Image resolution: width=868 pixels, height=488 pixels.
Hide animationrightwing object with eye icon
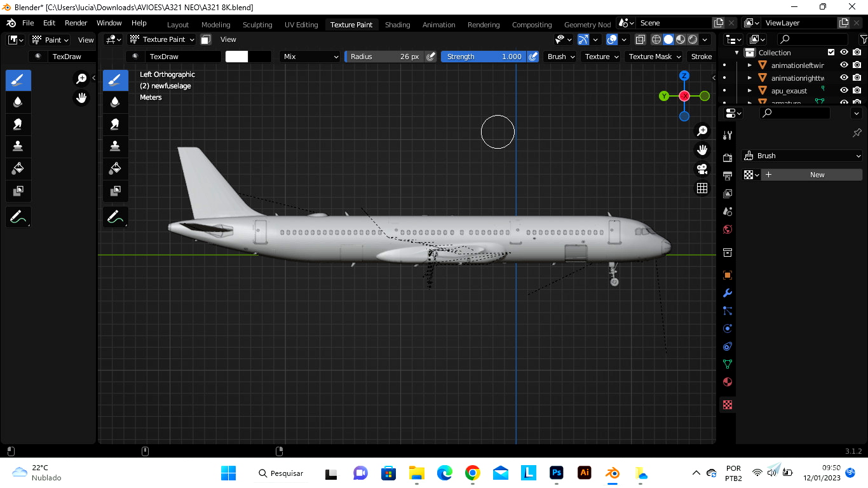[844, 78]
